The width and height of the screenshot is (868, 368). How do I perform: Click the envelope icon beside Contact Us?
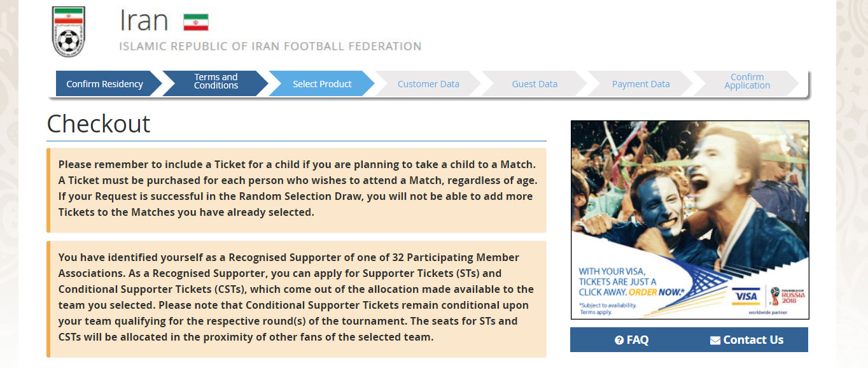pos(715,341)
